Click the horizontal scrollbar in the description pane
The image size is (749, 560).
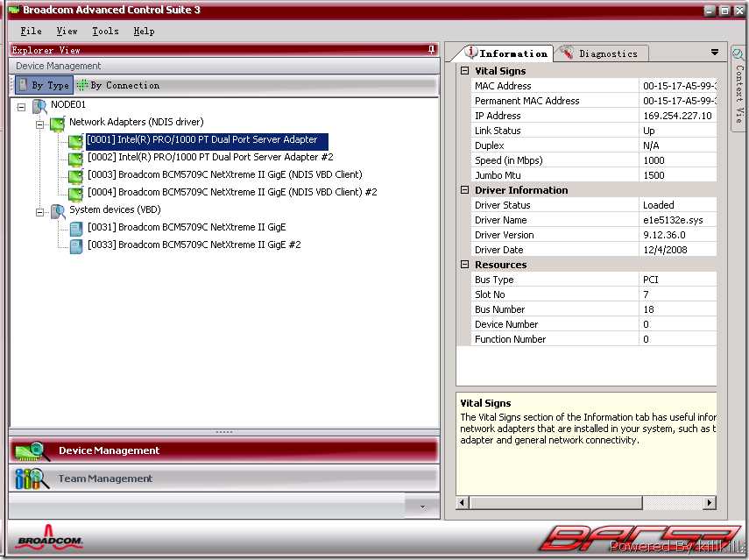click(x=585, y=503)
